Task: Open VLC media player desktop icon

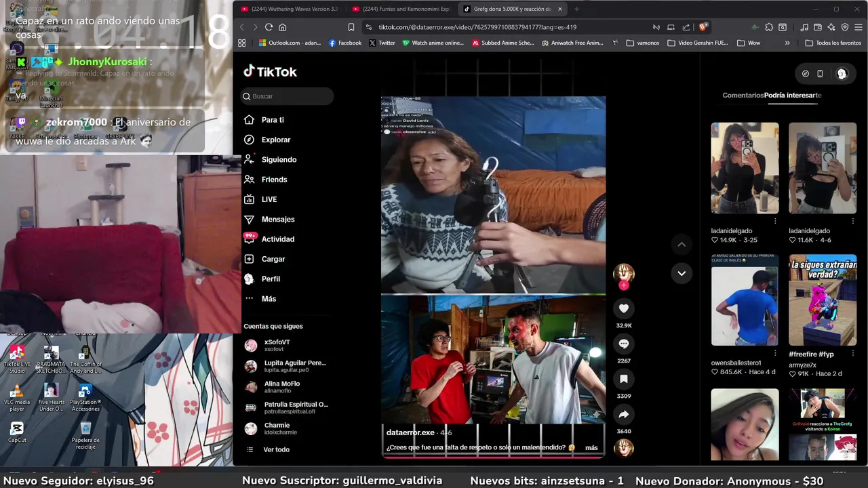Action: (17, 397)
